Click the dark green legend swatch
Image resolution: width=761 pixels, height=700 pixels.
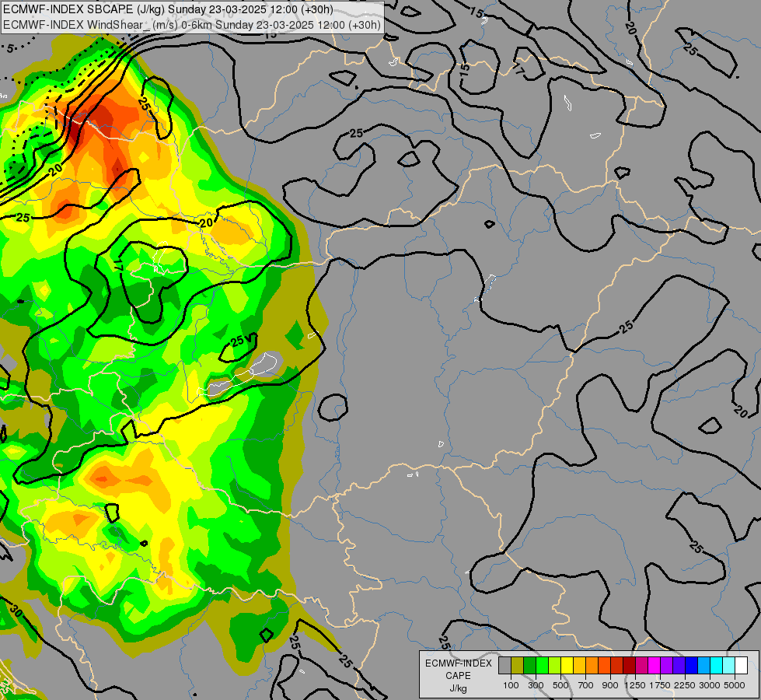(x=529, y=665)
